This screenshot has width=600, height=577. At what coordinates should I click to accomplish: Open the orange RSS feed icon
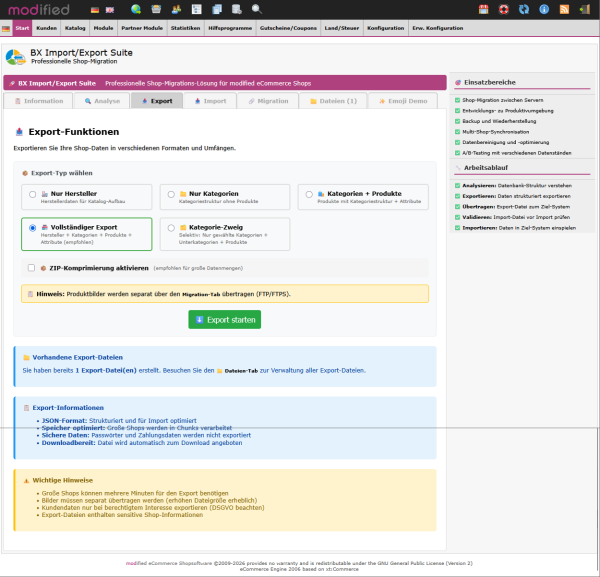tap(564, 9)
